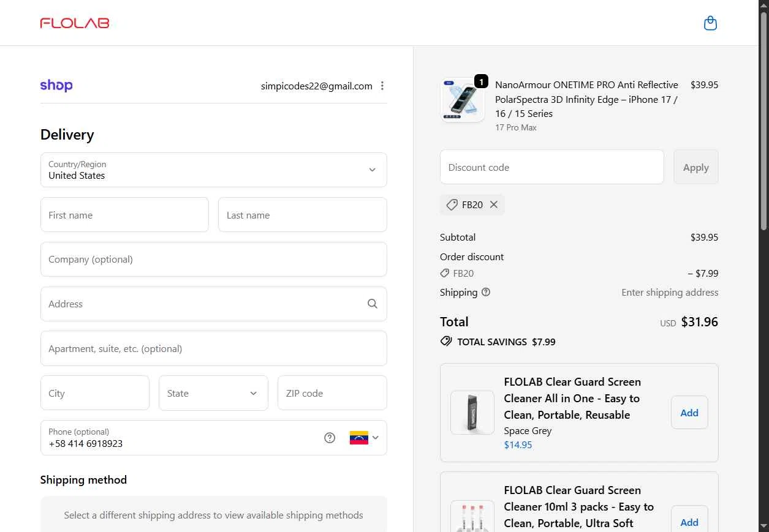This screenshot has width=769, height=532.
Task: Click the FLOLAB logo
Action: coord(75,23)
